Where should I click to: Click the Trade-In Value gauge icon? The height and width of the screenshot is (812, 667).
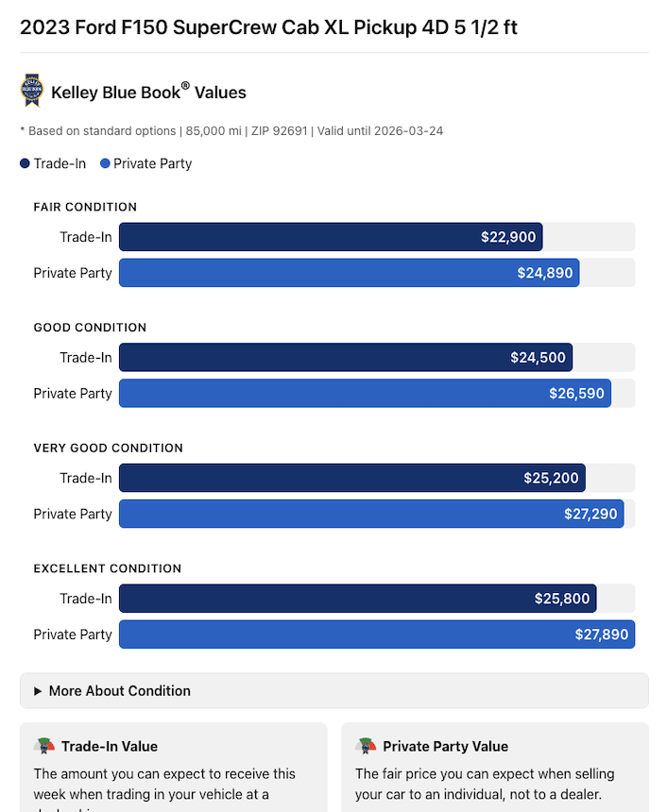(x=43, y=746)
